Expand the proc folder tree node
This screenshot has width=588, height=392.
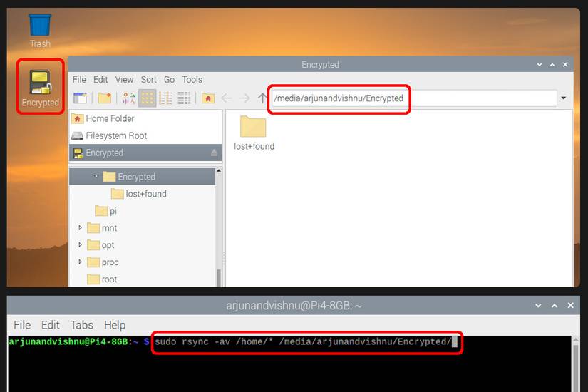[80, 262]
